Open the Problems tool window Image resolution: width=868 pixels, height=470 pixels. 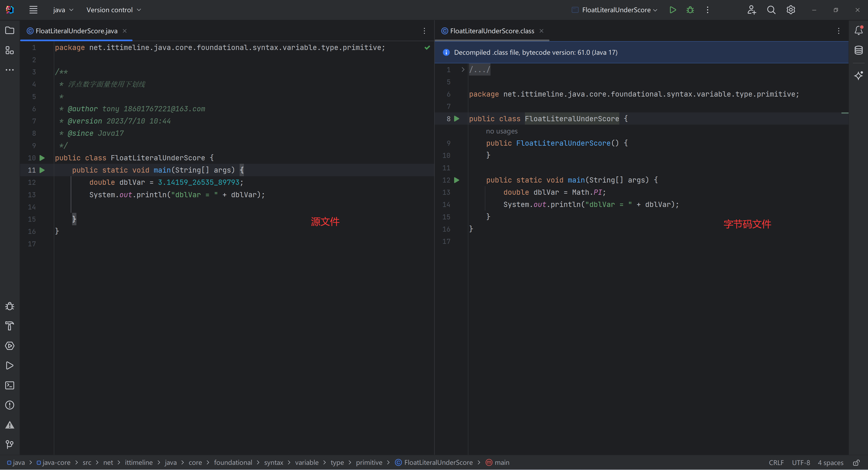coord(10,405)
